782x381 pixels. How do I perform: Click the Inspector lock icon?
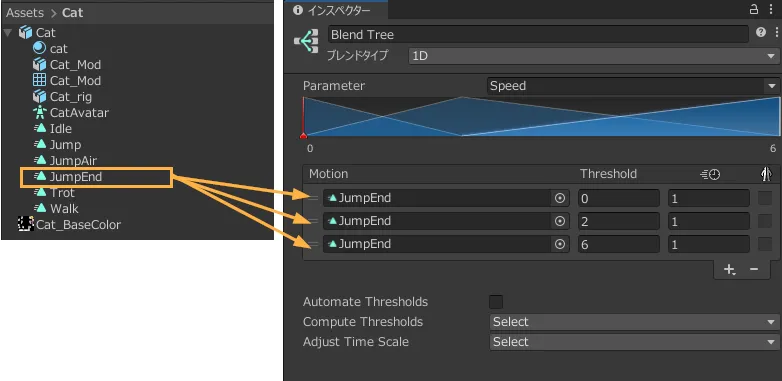[x=754, y=9]
